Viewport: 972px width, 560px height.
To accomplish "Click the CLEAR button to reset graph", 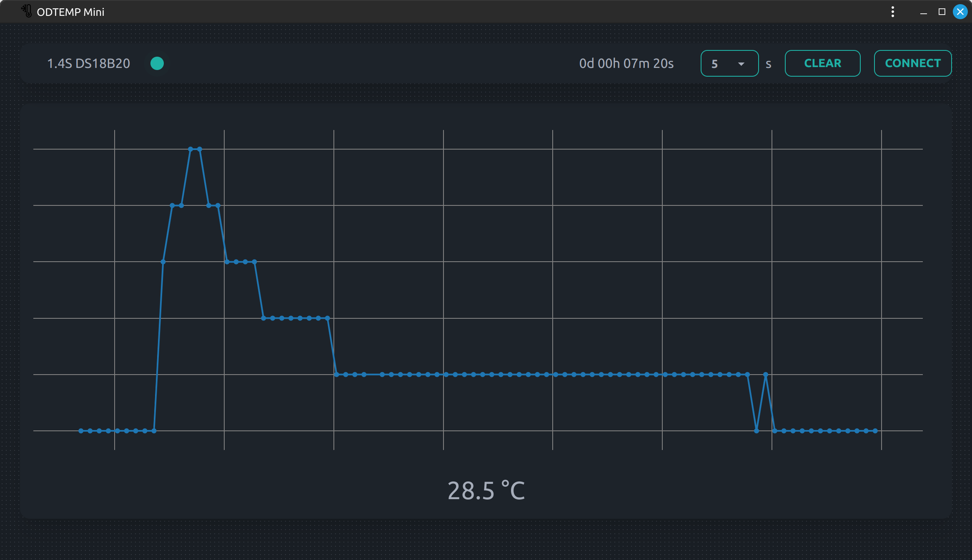I will pos(822,63).
